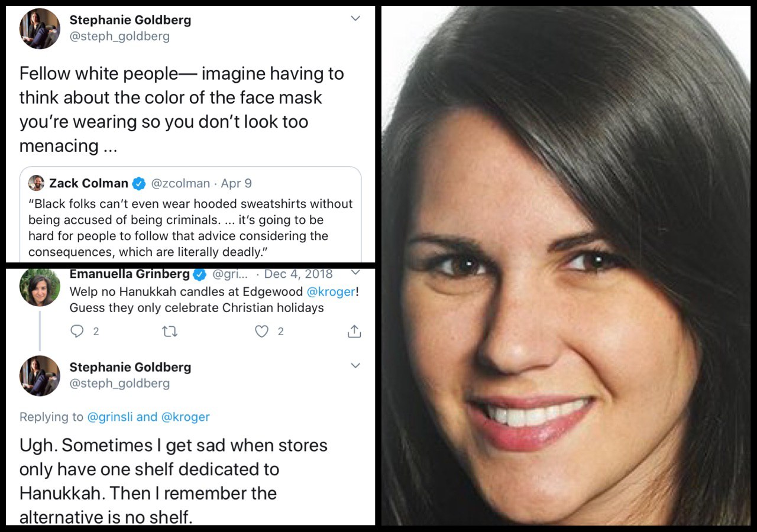The width and height of the screenshot is (757, 532).
Task: Open chevron menu on Stephanie's reply tweet
Action: tap(355, 366)
